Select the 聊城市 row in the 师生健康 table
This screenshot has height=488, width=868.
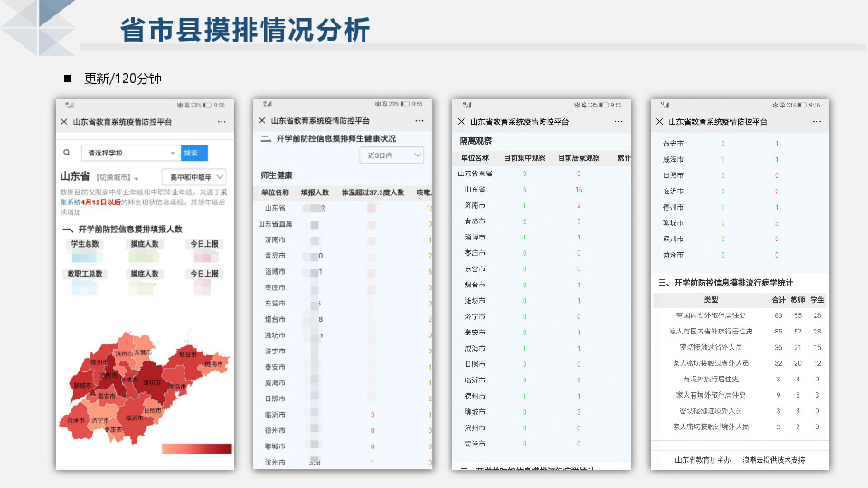(x=343, y=446)
